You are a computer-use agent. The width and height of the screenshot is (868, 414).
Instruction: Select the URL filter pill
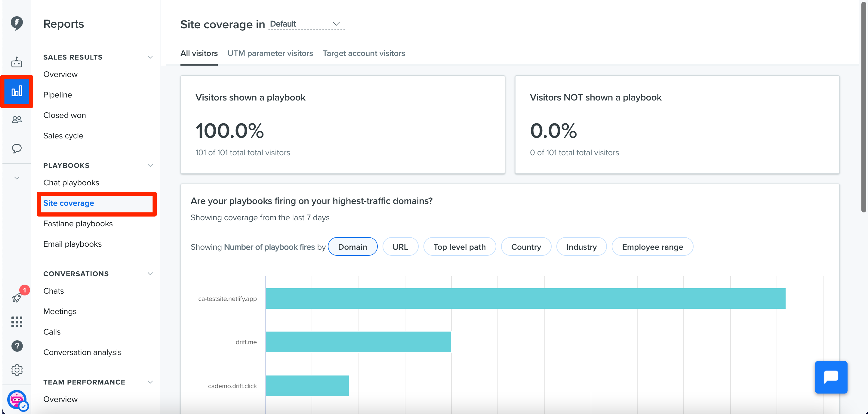[400, 247]
